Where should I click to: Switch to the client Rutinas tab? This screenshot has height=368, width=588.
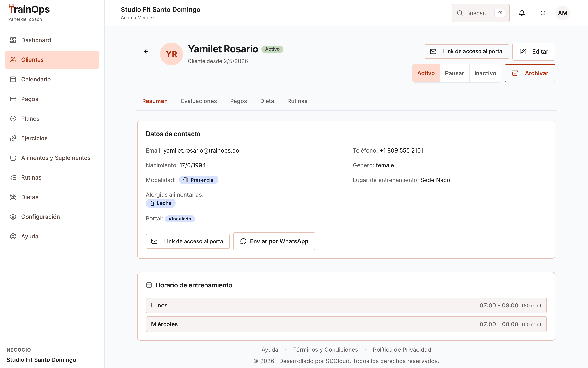[x=297, y=101]
